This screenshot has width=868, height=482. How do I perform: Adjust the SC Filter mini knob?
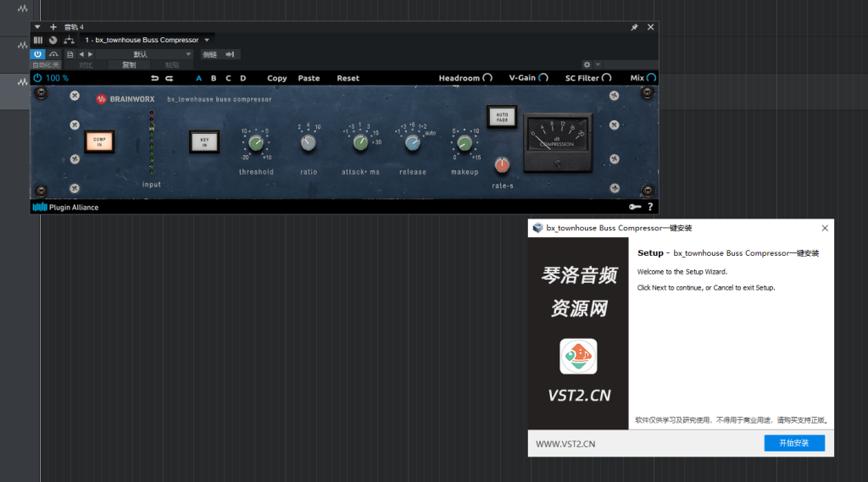click(607, 78)
